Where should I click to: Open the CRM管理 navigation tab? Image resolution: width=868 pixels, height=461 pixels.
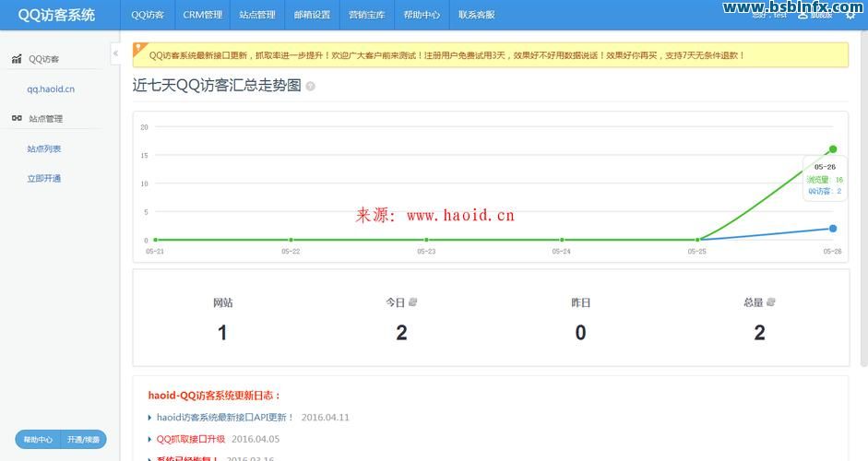(203, 15)
